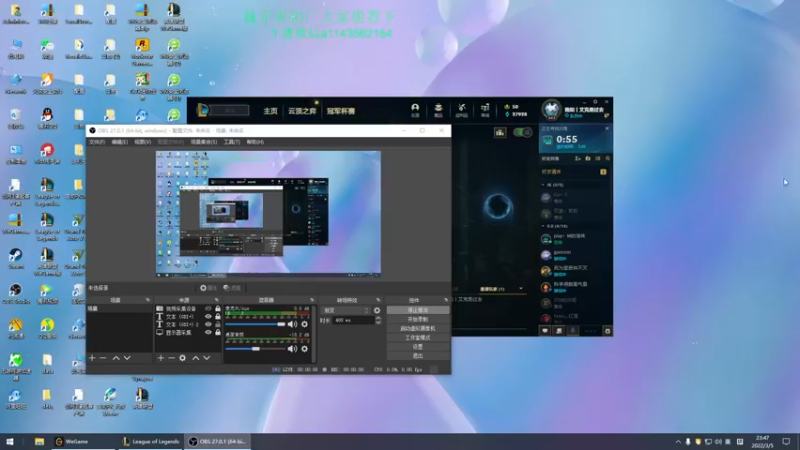Open the Edit (E) menu in OBS
Screen dimensions: 800x450
coord(120,142)
